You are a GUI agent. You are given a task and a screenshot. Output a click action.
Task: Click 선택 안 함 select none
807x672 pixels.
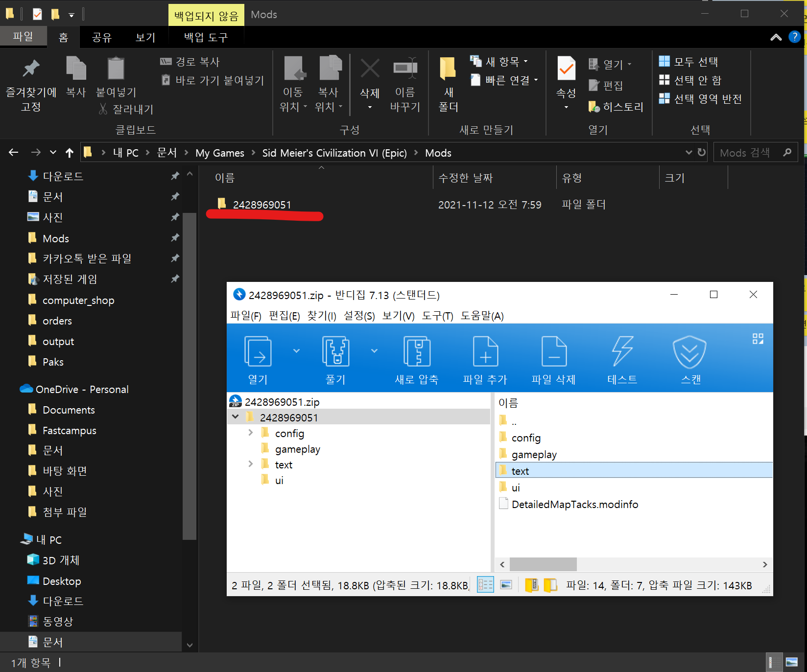click(690, 80)
